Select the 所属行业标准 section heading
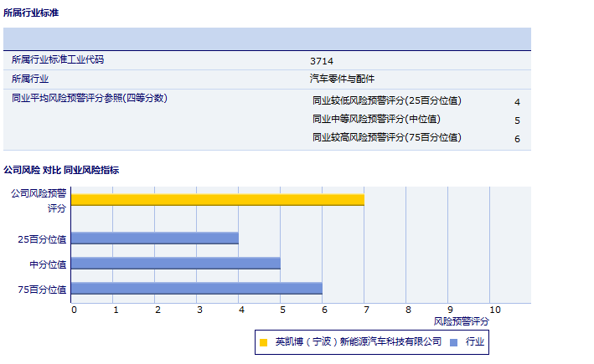Screen dimensions: 594x364 point(31,13)
